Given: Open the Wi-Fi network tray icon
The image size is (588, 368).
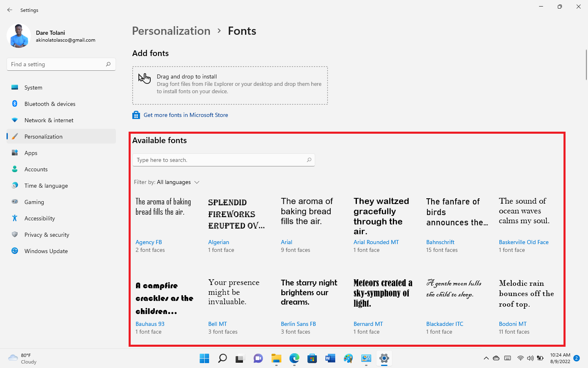Looking at the screenshot, I should (520, 358).
